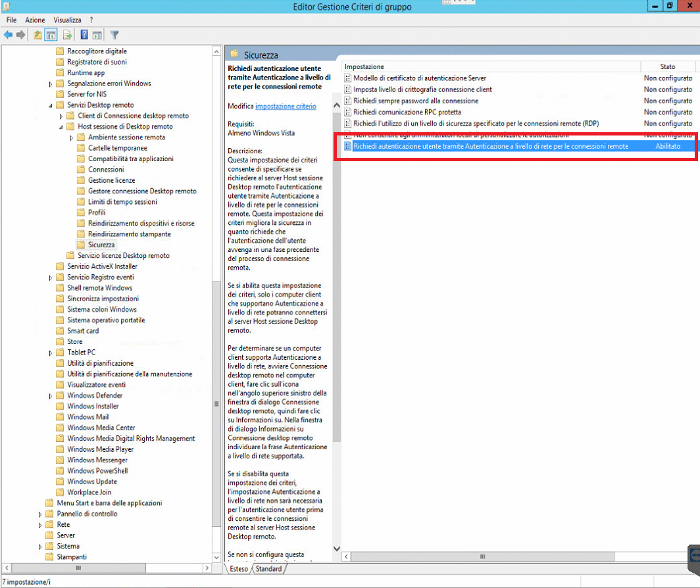This screenshot has width=700, height=588.
Task: Click the setting icon of 'Modello di certificato di autenticazione Server'
Action: point(348,78)
